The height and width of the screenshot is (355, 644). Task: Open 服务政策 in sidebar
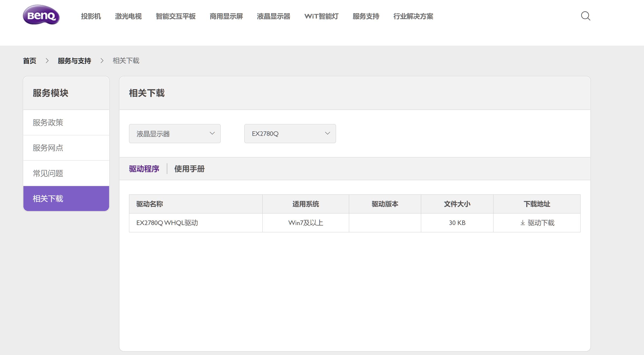[48, 122]
